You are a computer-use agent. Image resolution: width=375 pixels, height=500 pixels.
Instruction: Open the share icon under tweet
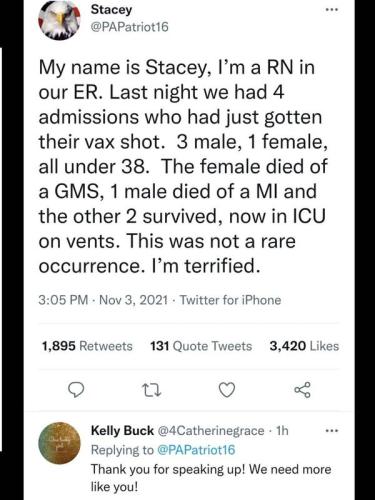click(303, 390)
